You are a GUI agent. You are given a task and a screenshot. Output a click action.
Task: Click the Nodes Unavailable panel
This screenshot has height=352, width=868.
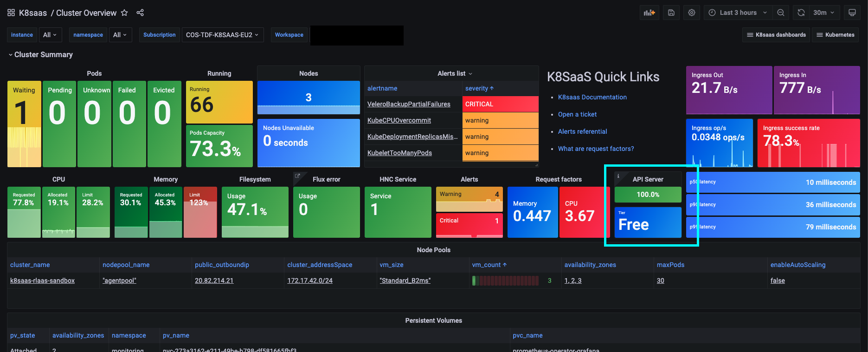pos(309,143)
